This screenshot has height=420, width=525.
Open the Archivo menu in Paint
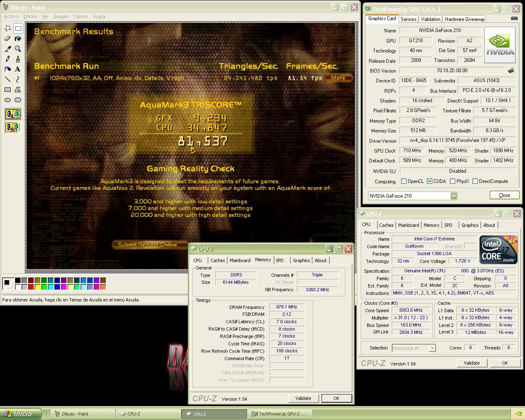pyautogui.click(x=11, y=16)
